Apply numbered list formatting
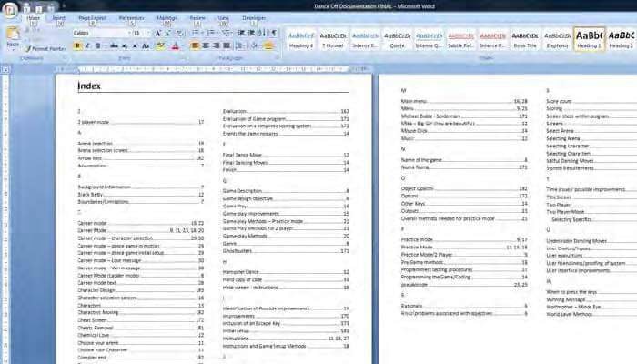The height and width of the screenshot is (364, 637). click(x=209, y=33)
